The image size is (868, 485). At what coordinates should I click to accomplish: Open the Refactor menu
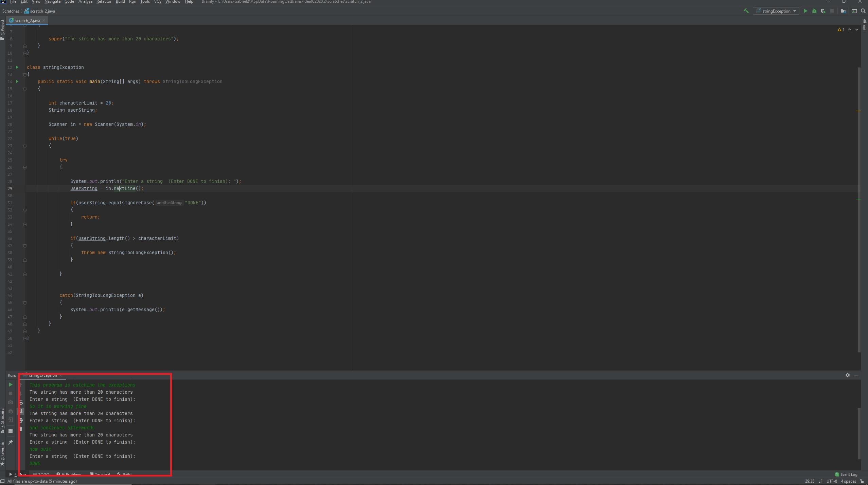tap(104, 2)
